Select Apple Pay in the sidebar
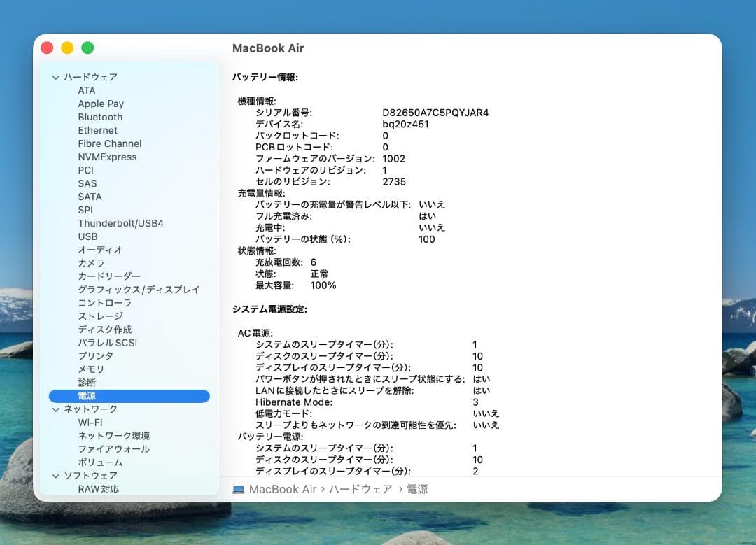This screenshot has width=756, height=545. (101, 104)
